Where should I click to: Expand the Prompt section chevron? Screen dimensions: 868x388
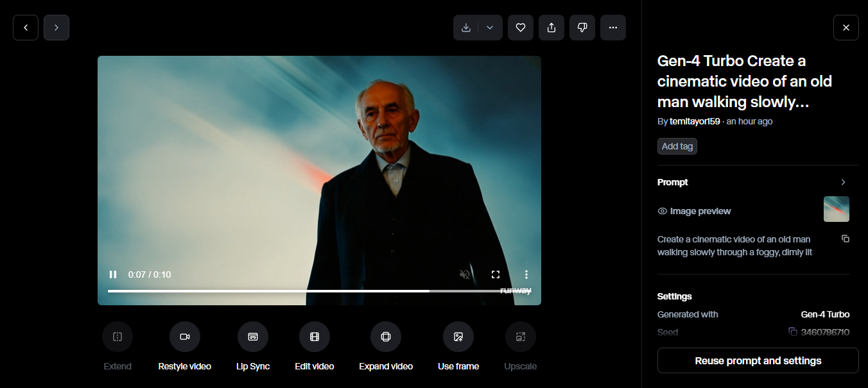coord(844,182)
